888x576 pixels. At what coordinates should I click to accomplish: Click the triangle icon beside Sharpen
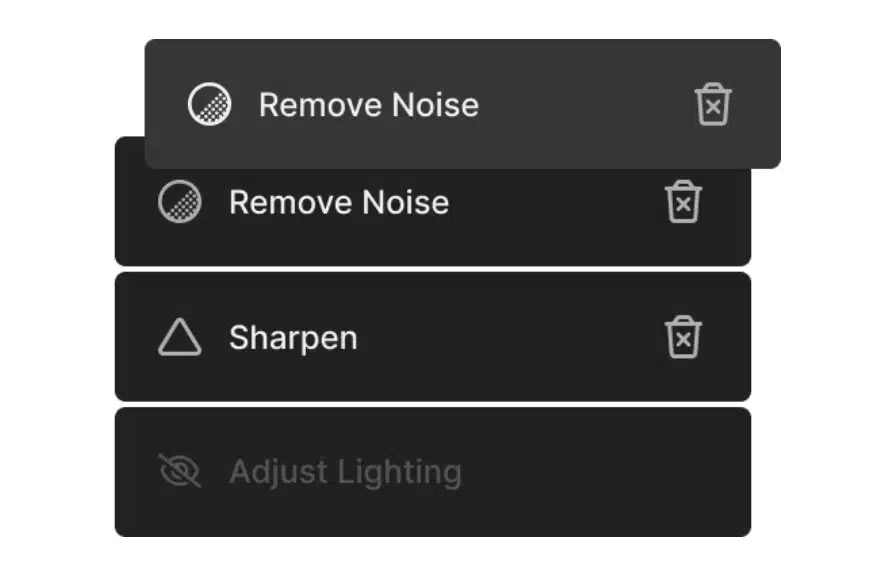pyautogui.click(x=180, y=337)
